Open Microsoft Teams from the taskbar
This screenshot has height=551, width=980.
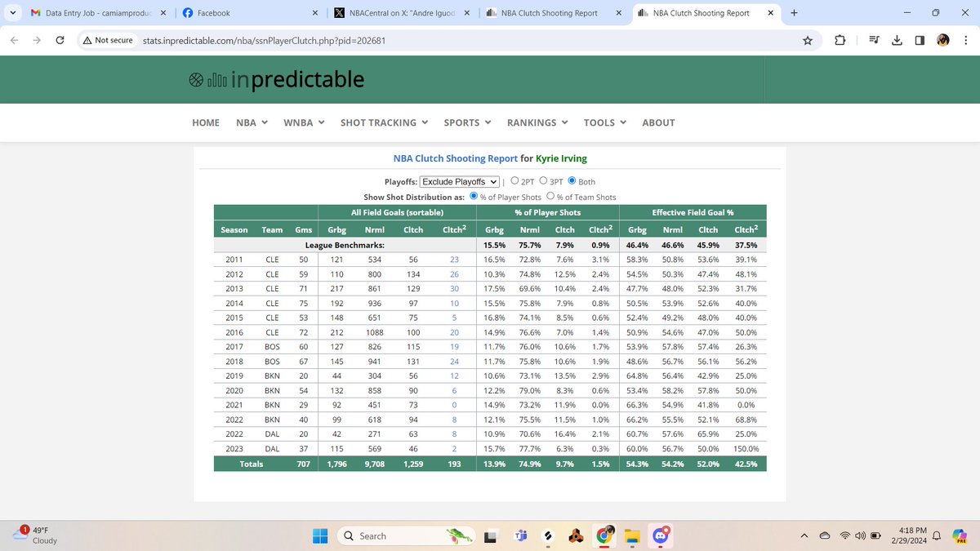pos(519,536)
